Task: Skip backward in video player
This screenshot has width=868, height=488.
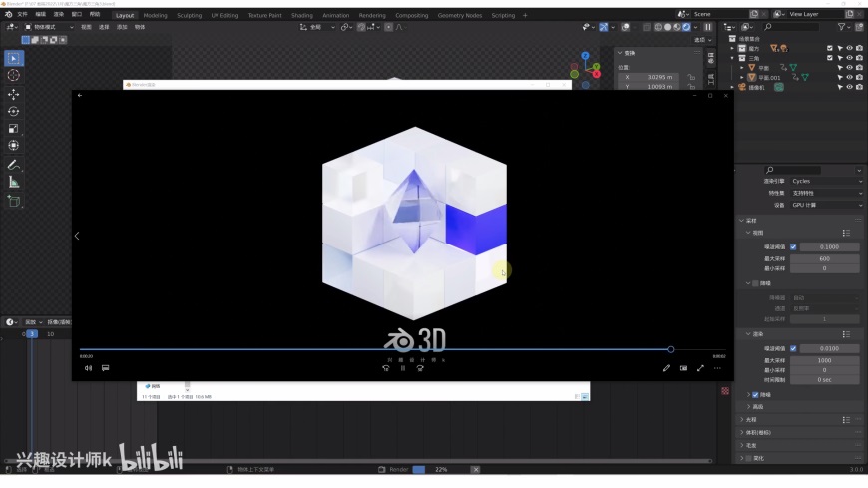Action: coord(386,368)
